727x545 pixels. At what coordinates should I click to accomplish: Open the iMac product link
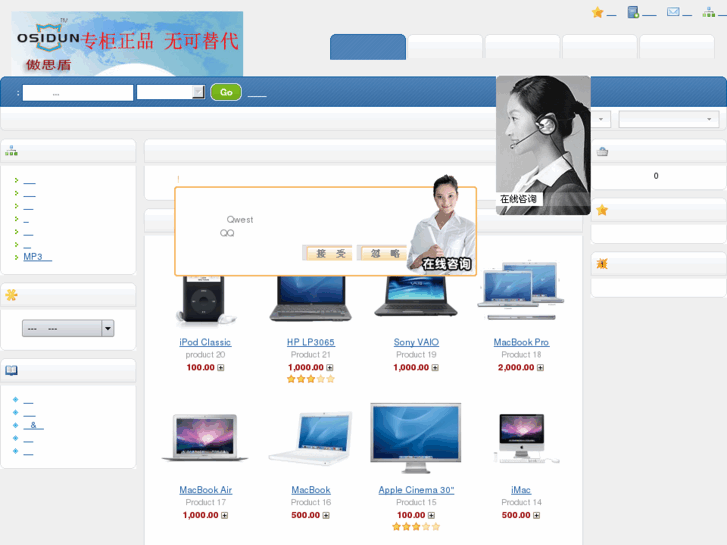521,490
